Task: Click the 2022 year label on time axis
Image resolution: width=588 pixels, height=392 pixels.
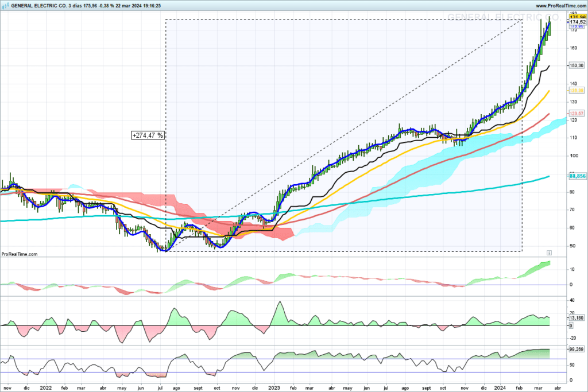Action: coord(46,388)
